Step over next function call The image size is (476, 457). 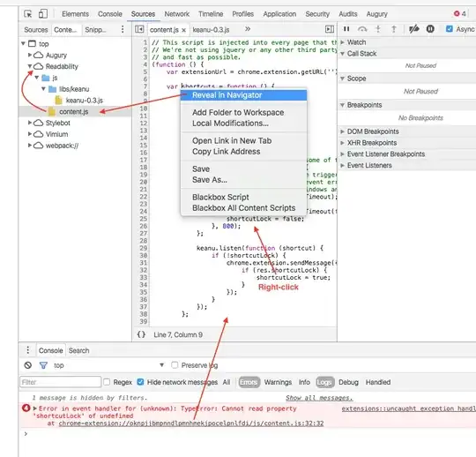point(362,29)
